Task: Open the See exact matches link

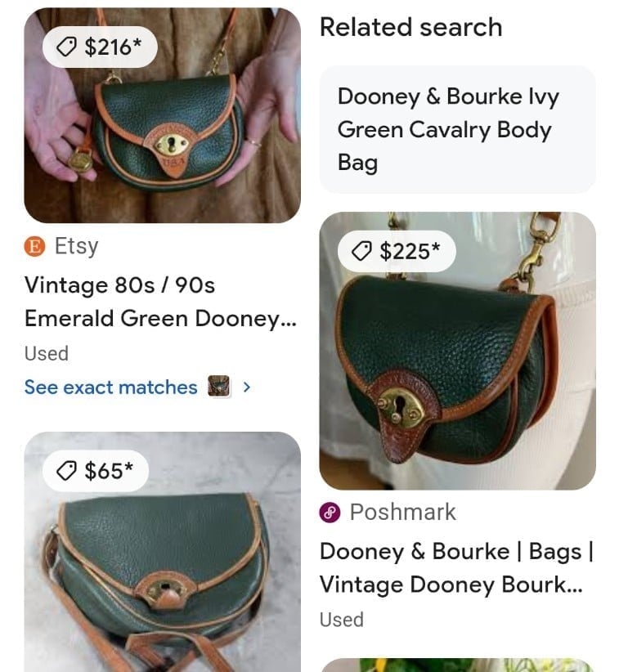Action: (x=111, y=387)
